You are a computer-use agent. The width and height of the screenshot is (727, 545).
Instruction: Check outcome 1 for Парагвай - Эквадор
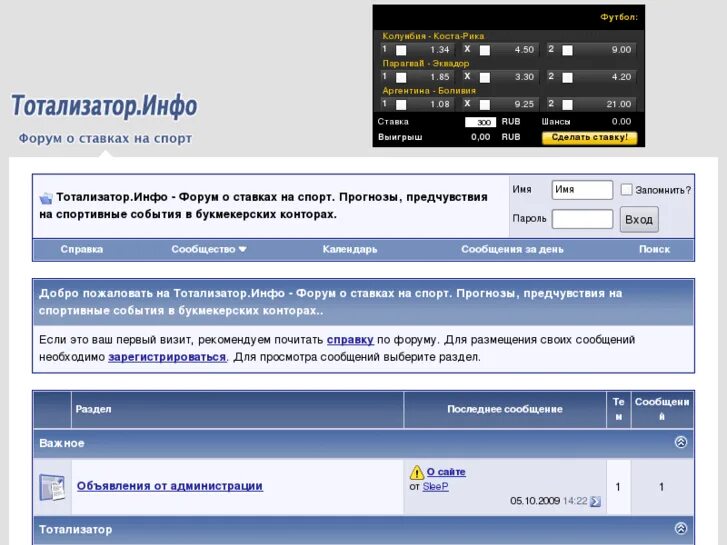coord(402,77)
